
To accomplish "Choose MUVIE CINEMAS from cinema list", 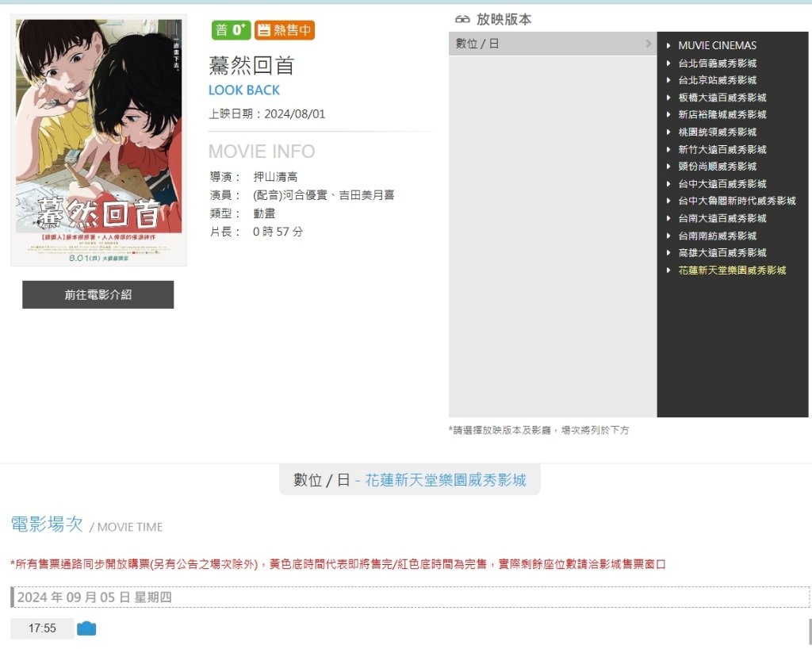I will tap(717, 45).
